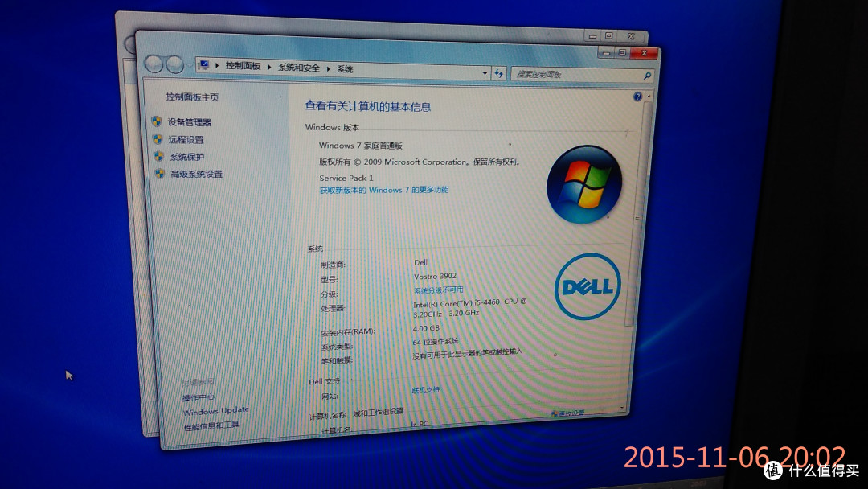Screen dimensions: 868x489
Task: Click the Forward navigation arrow button
Action: (x=175, y=65)
